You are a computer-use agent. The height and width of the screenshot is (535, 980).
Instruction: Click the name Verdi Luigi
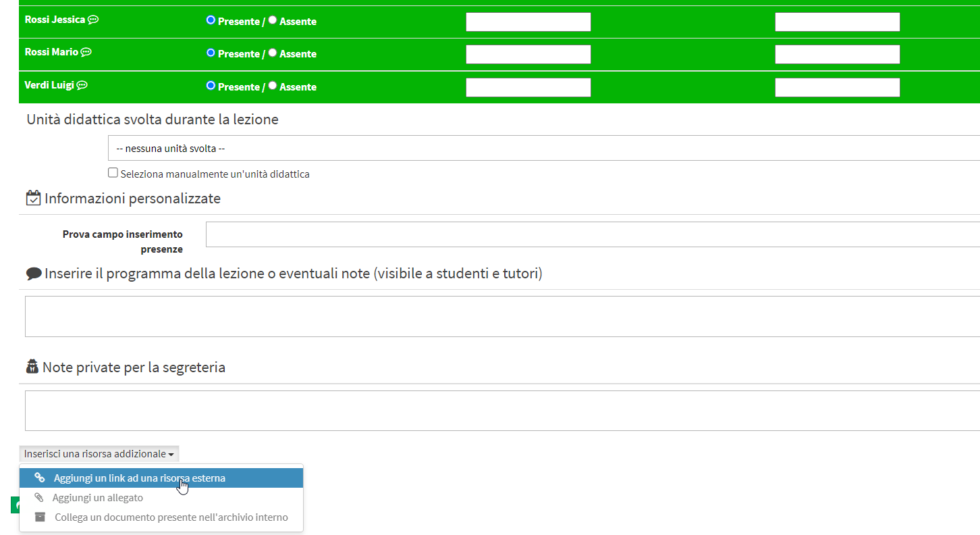pos(49,85)
